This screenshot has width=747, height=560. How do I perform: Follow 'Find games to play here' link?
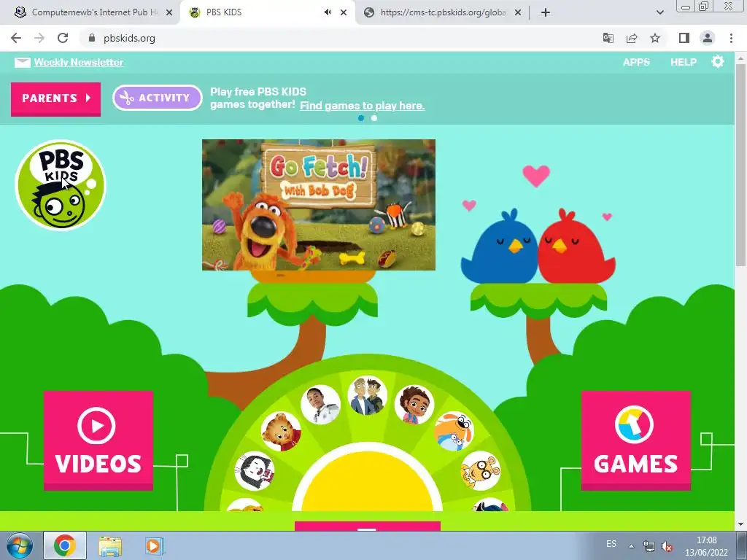(362, 106)
